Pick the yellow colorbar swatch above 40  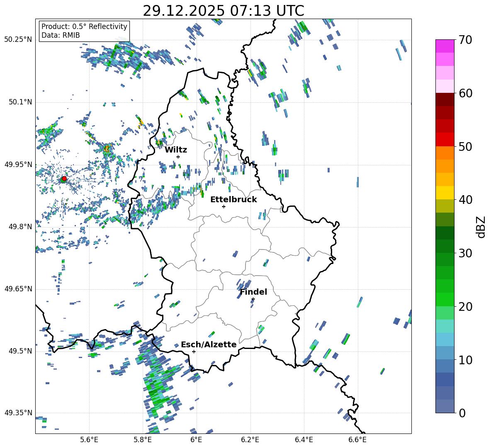(445, 193)
